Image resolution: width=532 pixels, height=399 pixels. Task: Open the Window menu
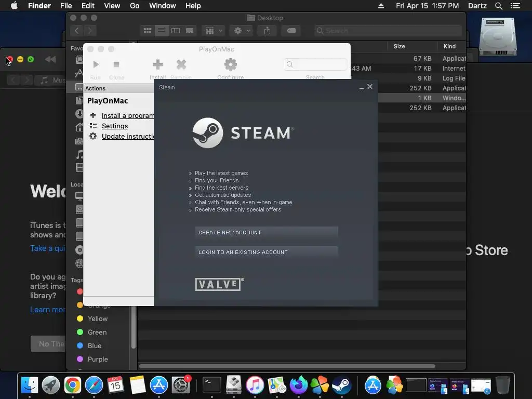click(x=163, y=6)
